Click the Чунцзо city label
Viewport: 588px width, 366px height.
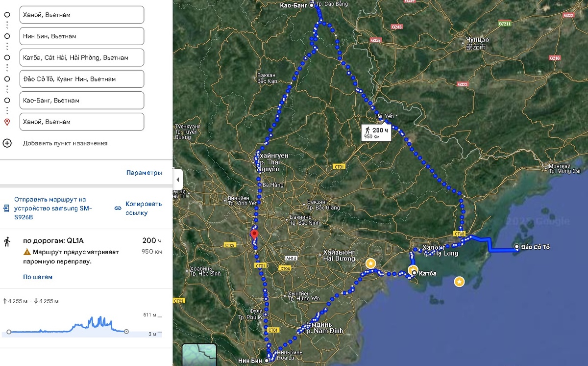[x=477, y=43]
